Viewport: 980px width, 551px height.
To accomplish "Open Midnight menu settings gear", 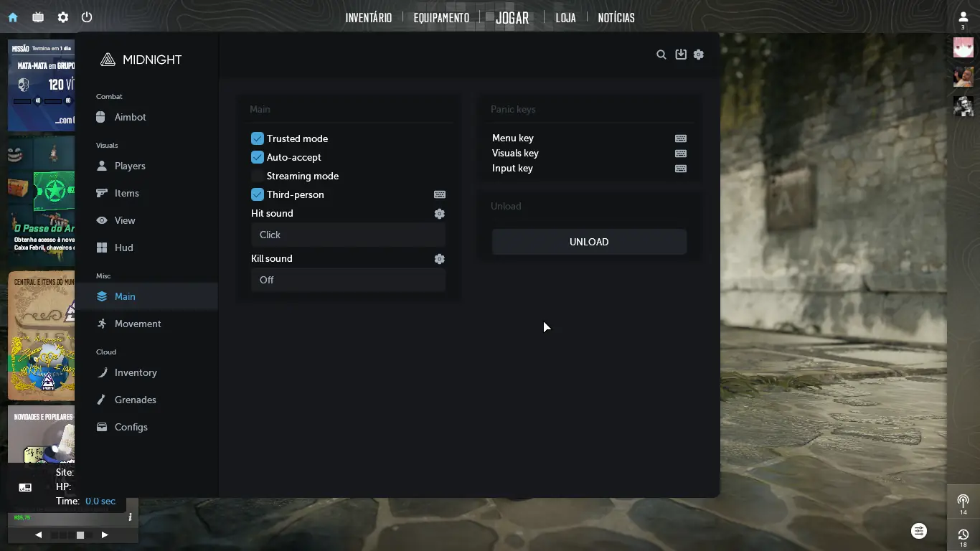I will pyautogui.click(x=699, y=55).
